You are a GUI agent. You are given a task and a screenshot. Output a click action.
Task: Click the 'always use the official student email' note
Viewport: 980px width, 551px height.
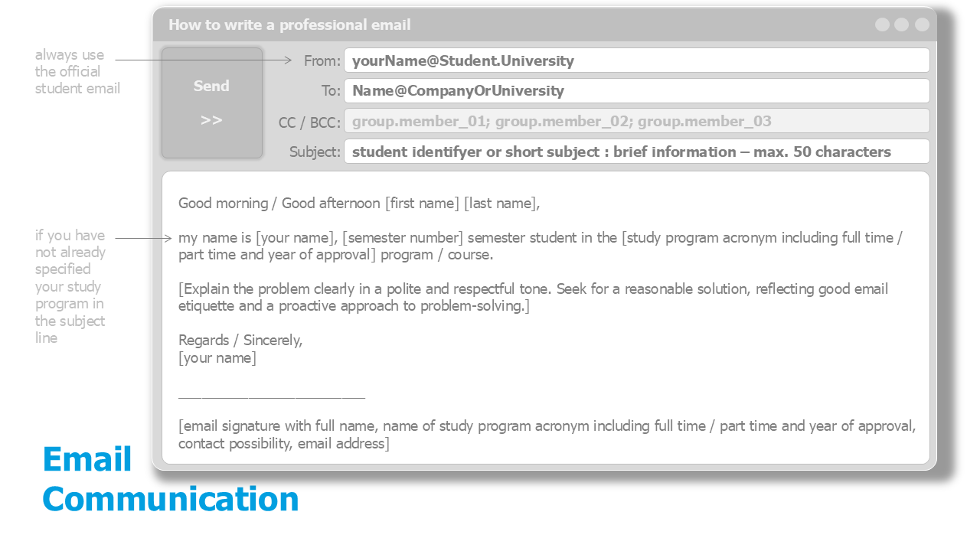[x=77, y=72]
